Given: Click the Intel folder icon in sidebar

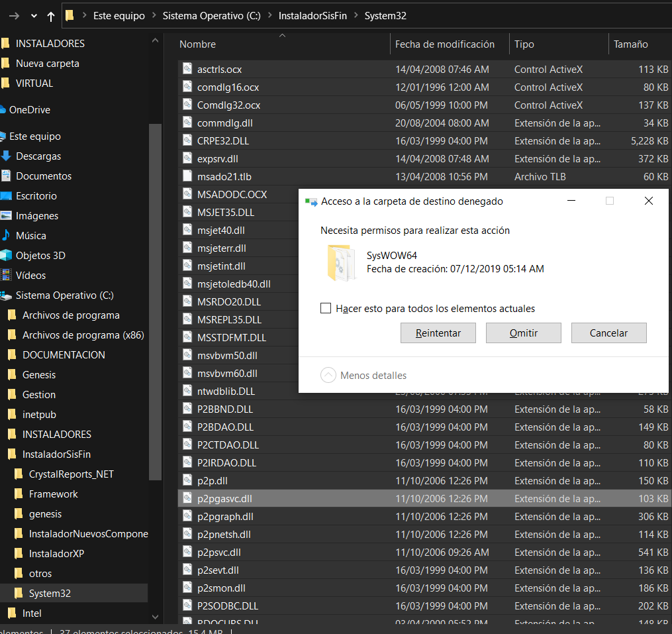Looking at the screenshot, I should [x=12, y=613].
